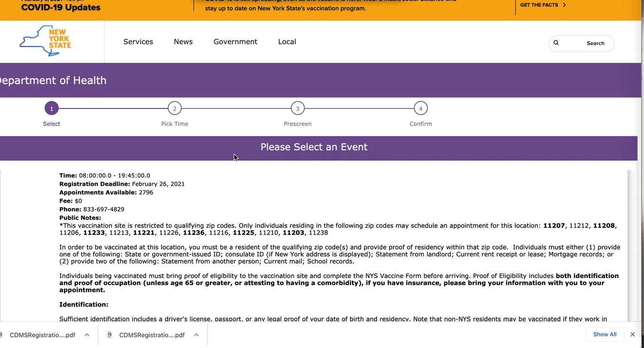Close the downloads bar
Viewport: 644px width, 348px height.
click(633, 334)
